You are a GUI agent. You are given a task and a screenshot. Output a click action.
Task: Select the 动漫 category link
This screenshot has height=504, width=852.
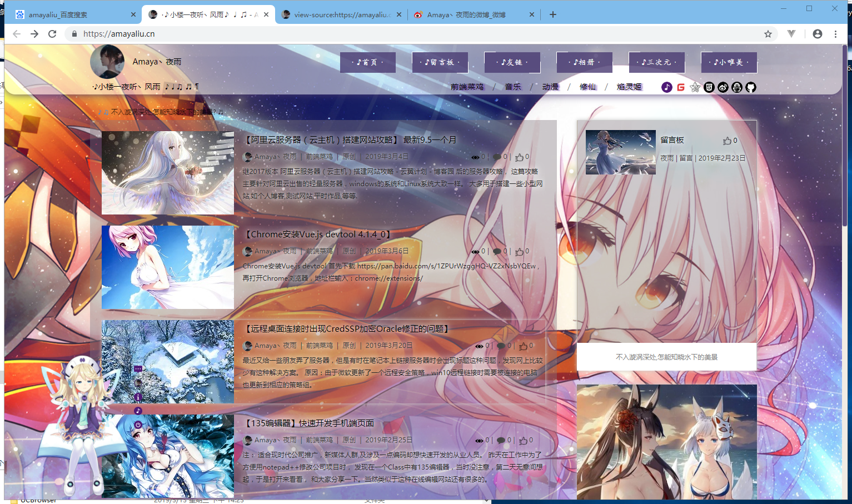pyautogui.click(x=550, y=87)
